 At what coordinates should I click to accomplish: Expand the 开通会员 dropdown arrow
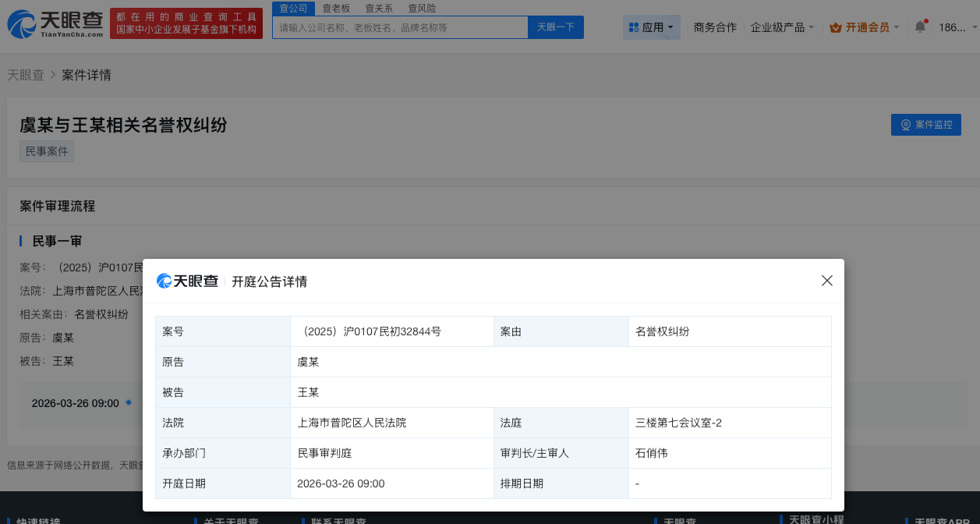(x=897, y=26)
